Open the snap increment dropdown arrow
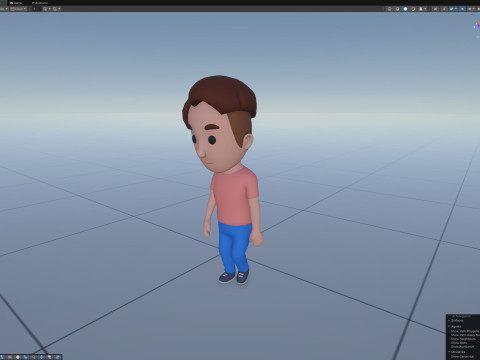This screenshot has width=480, height=360. click(59, 9)
